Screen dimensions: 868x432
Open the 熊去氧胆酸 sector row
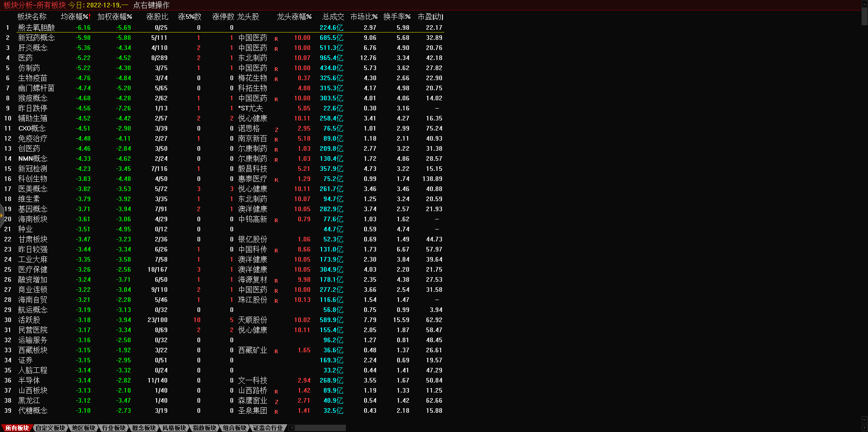[x=36, y=27]
